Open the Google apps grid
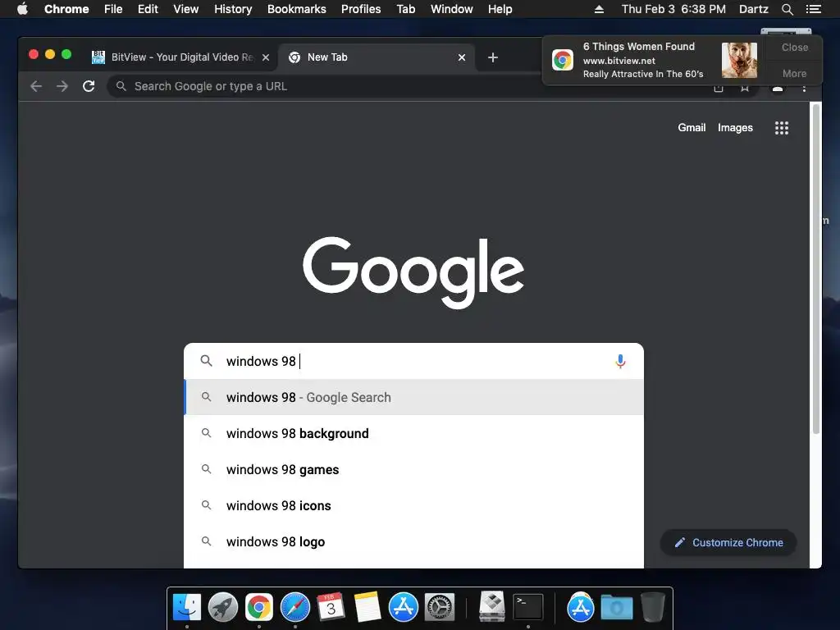The width and height of the screenshot is (840, 630). [782, 127]
